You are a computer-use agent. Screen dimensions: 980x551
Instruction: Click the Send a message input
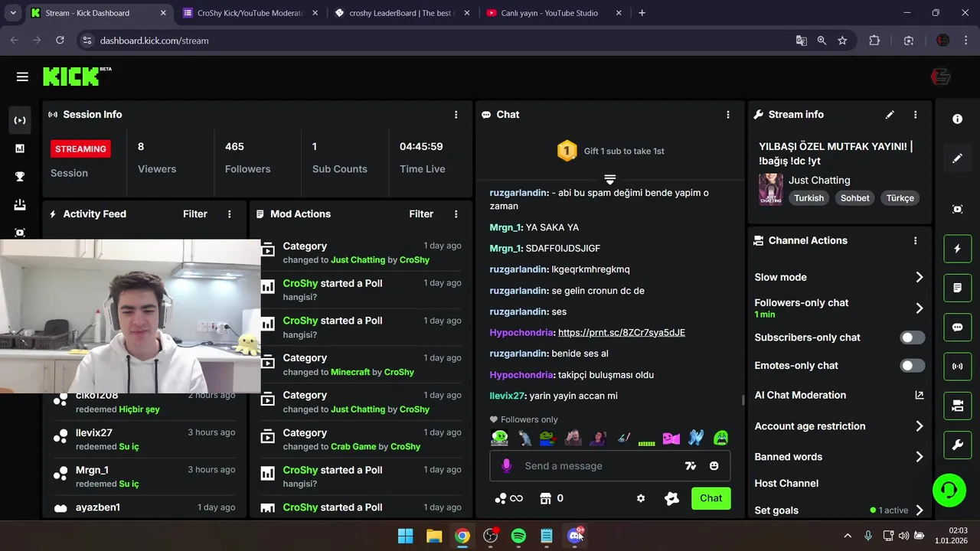601,466
